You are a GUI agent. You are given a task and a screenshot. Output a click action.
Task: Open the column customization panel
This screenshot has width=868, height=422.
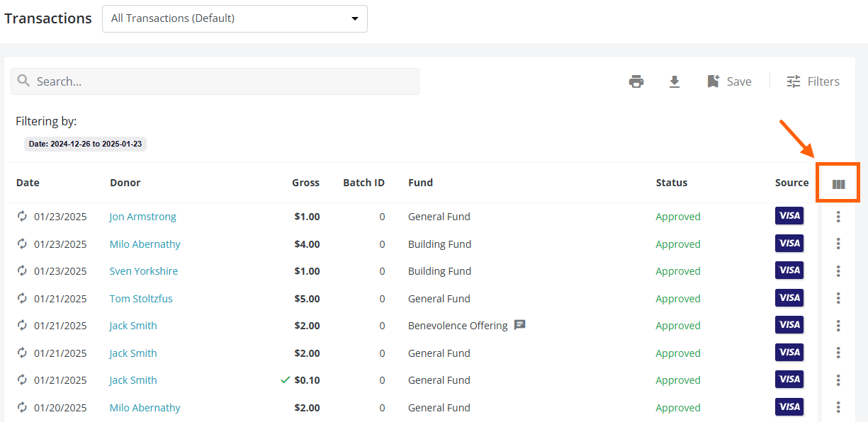click(838, 183)
